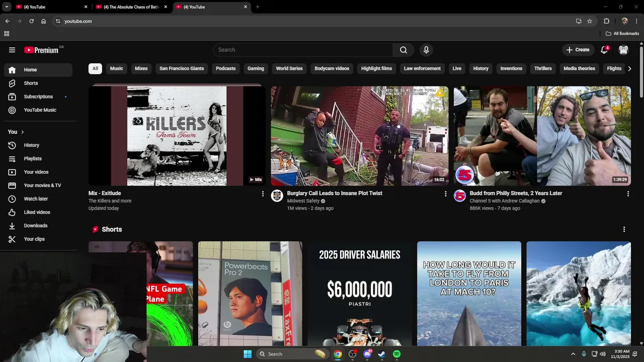Go to Subscriptions in sidebar
Image resolution: width=644 pixels, height=362 pixels.
point(38,97)
